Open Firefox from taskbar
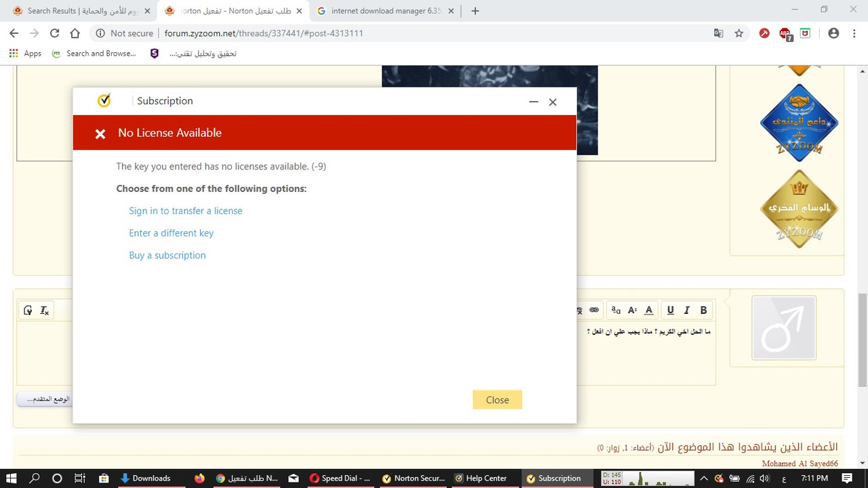 [199, 478]
